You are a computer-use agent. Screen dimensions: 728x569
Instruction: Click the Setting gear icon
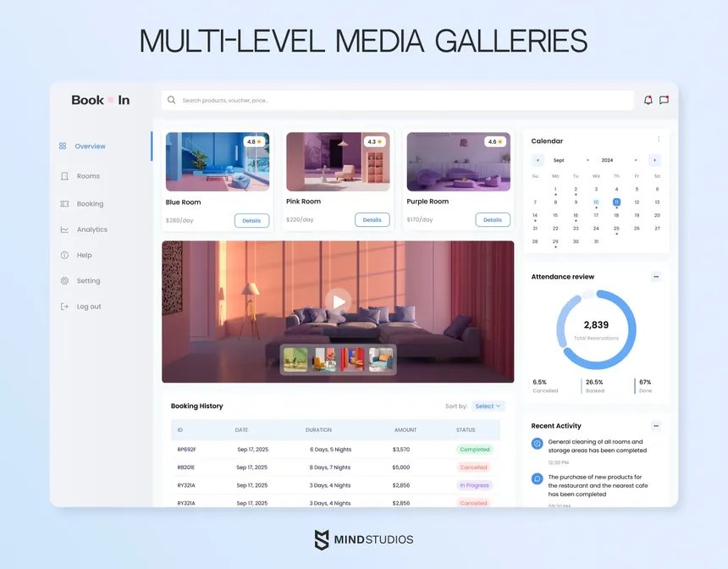click(x=64, y=280)
